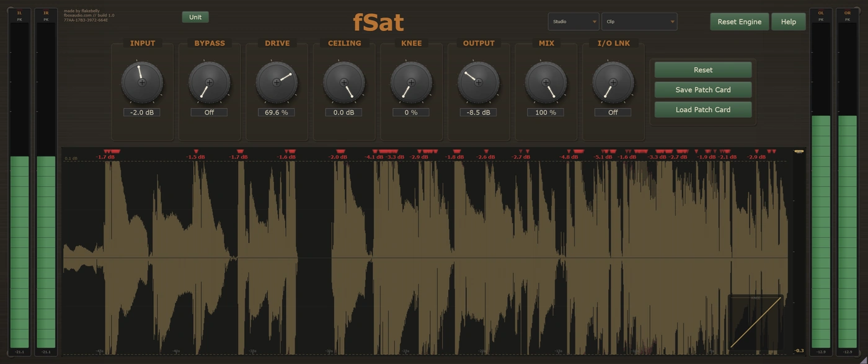Click Load Patch Card
The width and height of the screenshot is (868, 364).
click(703, 110)
